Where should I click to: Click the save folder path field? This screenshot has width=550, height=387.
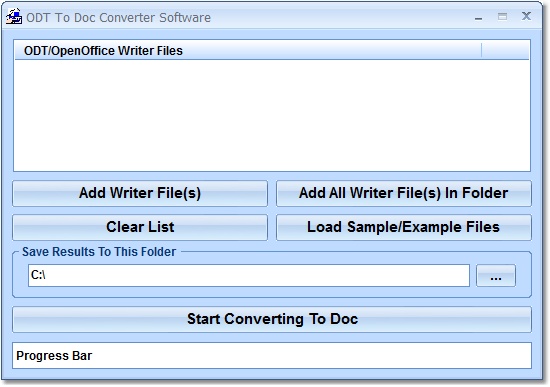click(x=249, y=276)
